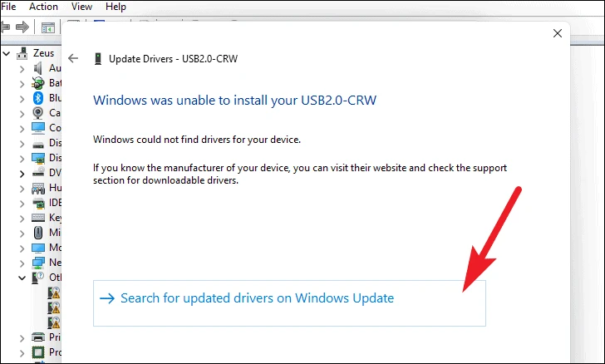Open the View menu

[x=81, y=7]
